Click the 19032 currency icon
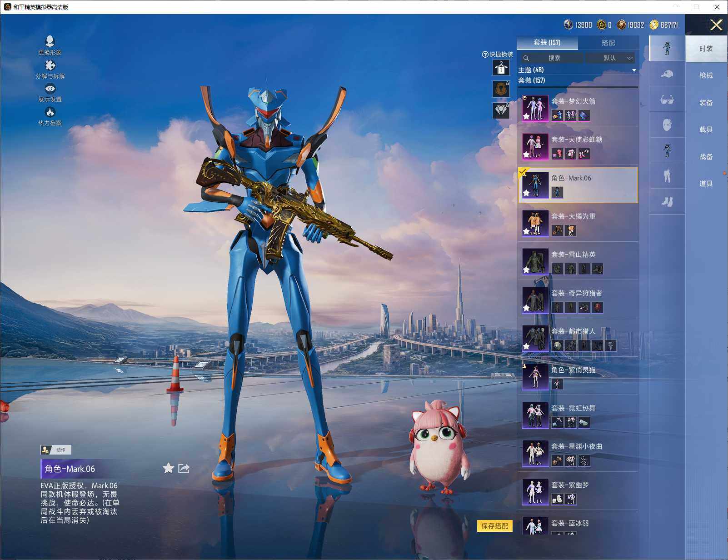 coord(621,25)
